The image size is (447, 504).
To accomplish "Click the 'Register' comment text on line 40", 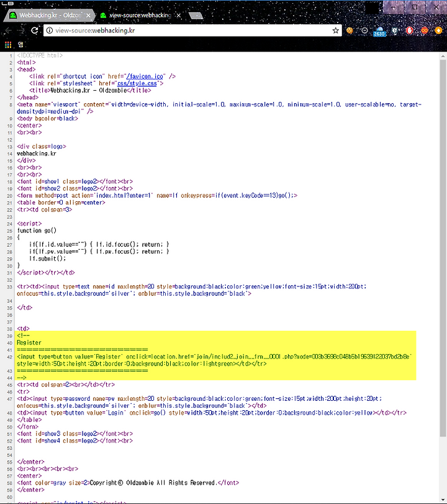I will (x=29, y=342).
